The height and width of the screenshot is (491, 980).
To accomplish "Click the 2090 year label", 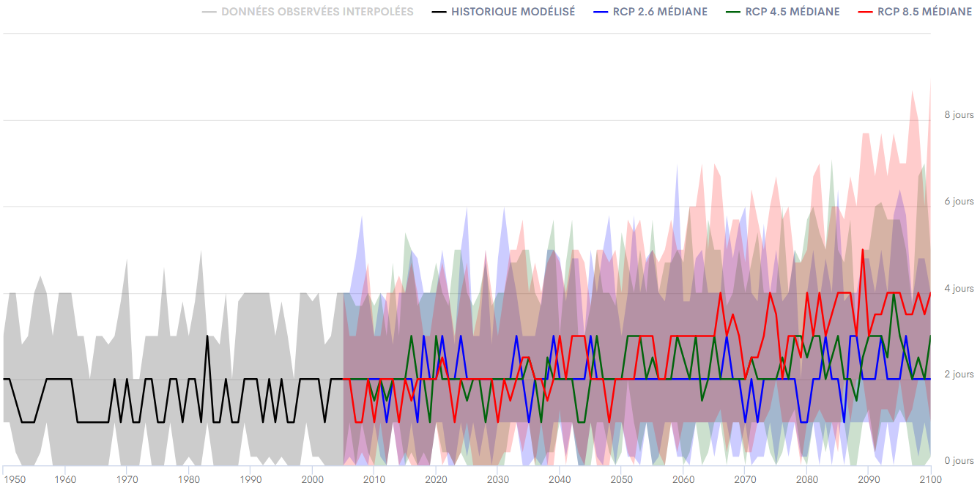I will coord(868,479).
